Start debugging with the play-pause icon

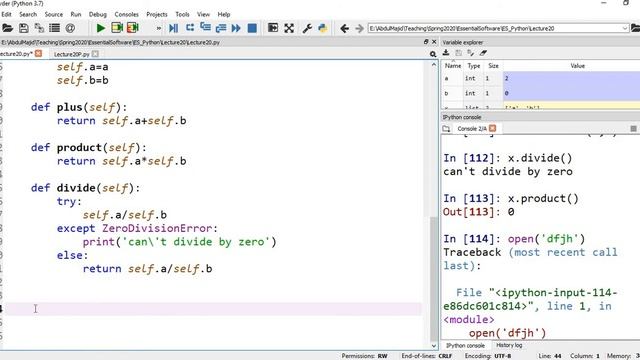pyautogui.click(x=173, y=28)
